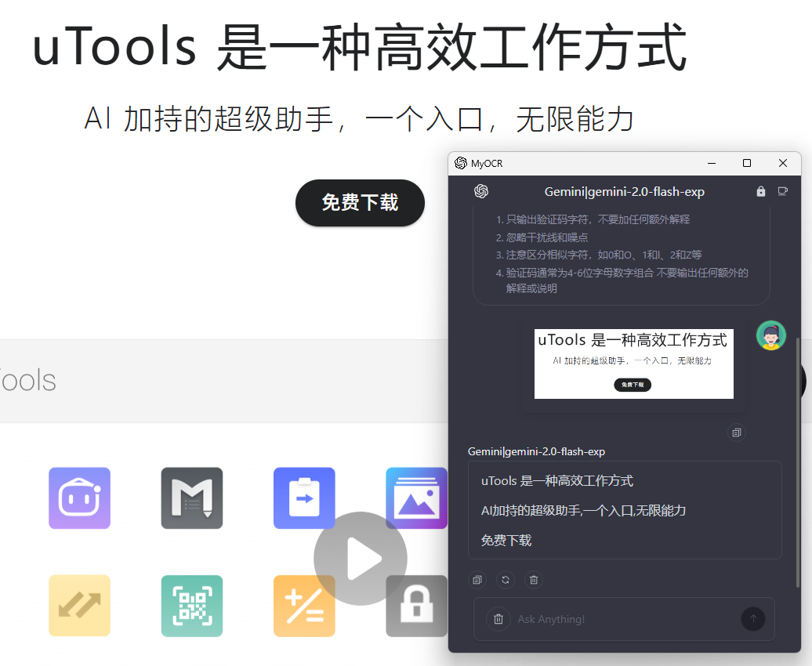Click the logo icon left of the model title
812x666 pixels.
[x=481, y=192]
